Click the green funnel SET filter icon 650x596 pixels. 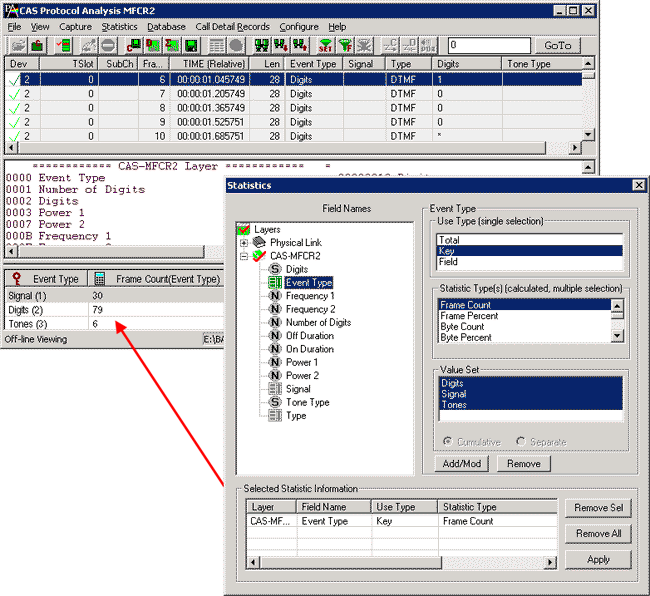[325, 45]
